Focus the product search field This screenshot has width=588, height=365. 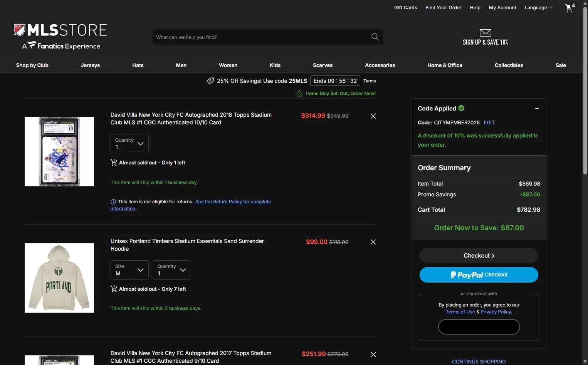click(x=262, y=37)
